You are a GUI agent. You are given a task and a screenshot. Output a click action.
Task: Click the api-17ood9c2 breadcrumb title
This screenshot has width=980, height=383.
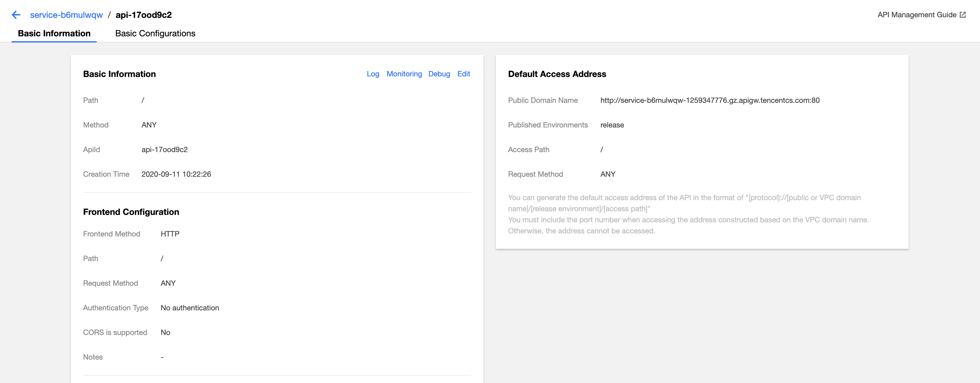(x=144, y=15)
